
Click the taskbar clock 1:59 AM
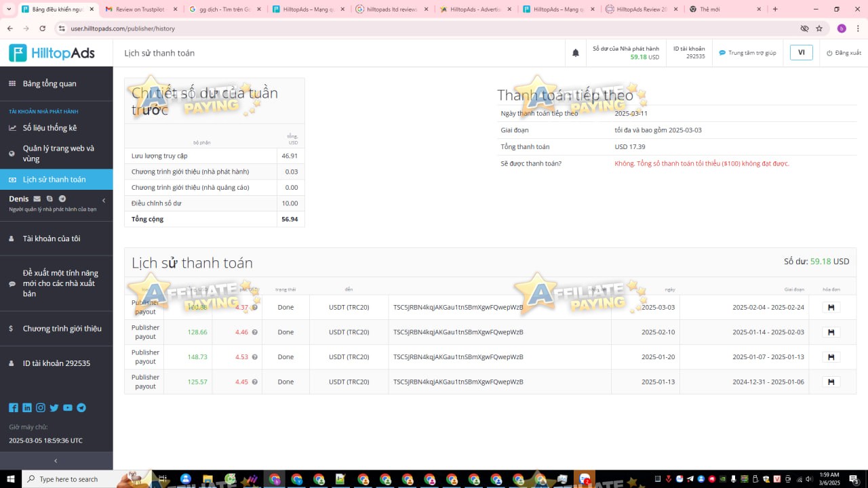tap(829, 479)
